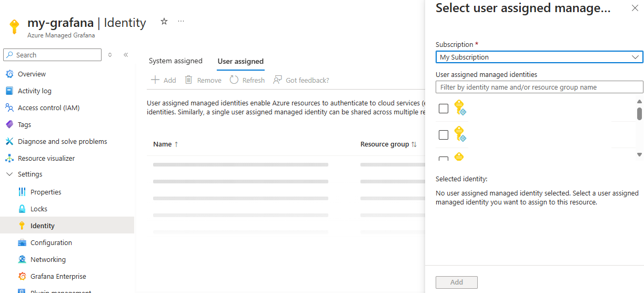
Task: Click the second managed identity key icon
Action: (460, 134)
